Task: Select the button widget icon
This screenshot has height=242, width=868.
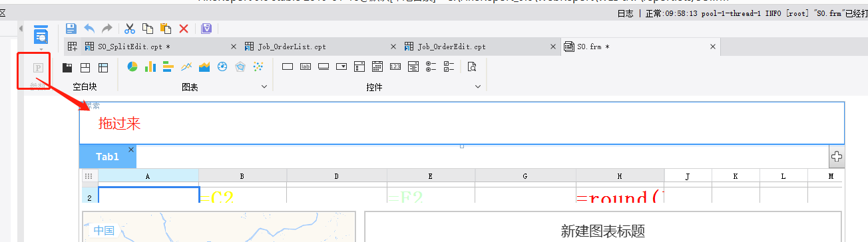Action: coord(324,66)
